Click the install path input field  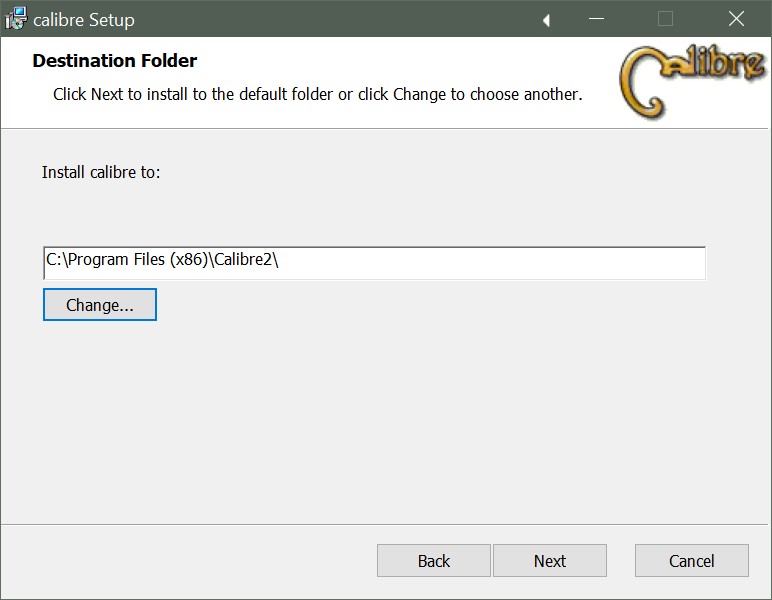tap(374, 263)
